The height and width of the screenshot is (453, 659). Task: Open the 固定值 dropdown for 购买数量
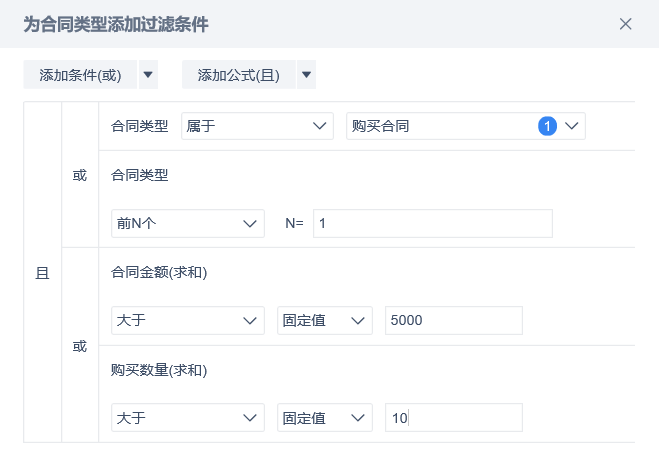click(324, 418)
